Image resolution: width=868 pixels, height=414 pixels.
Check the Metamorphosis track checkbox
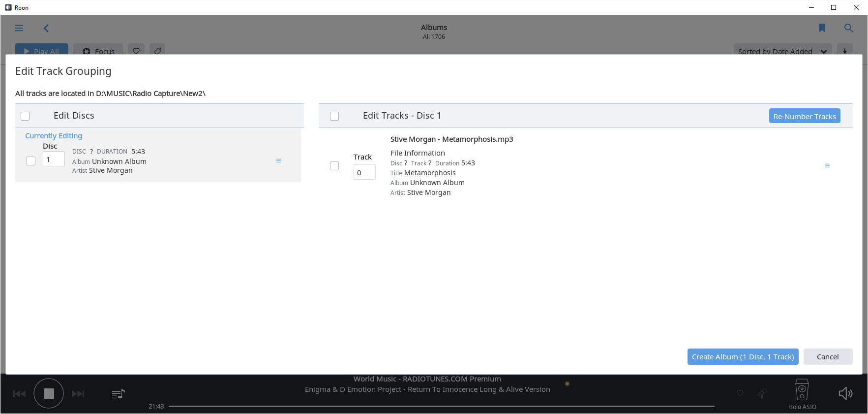point(334,166)
